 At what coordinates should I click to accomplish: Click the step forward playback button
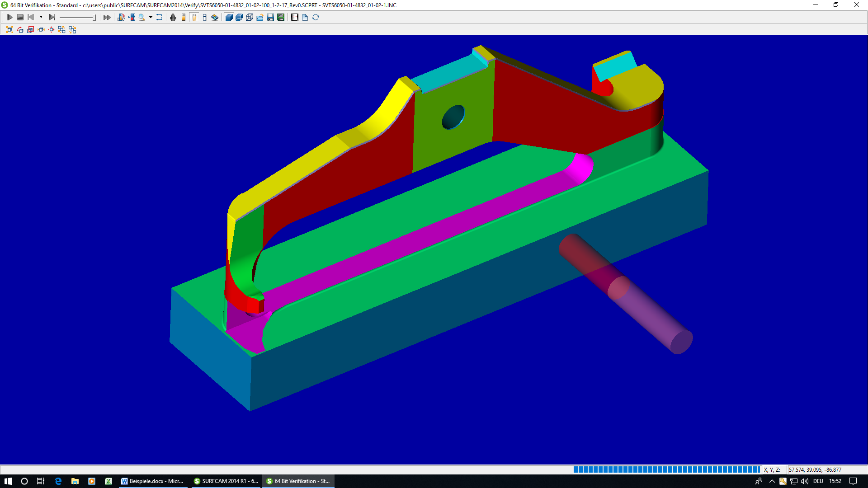(x=52, y=17)
